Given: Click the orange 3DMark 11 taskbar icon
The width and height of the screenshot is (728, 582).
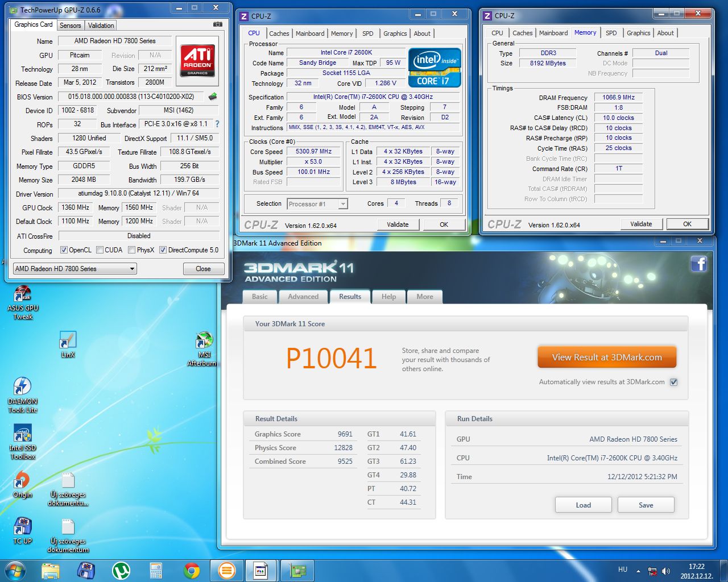Looking at the screenshot, I should pyautogui.click(x=226, y=570).
